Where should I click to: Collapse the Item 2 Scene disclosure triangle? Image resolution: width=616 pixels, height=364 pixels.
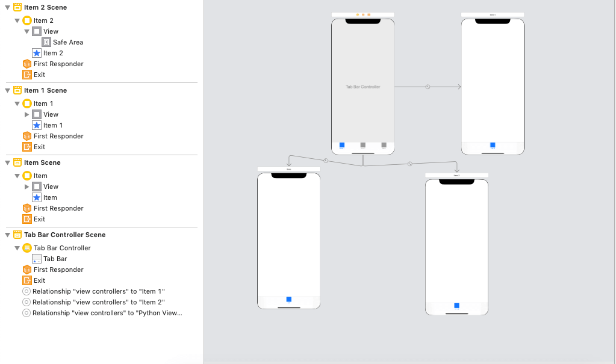coord(6,7)
